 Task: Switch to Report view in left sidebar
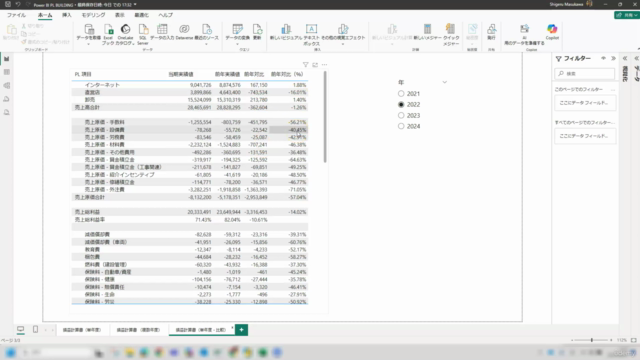tap(7, 59)
